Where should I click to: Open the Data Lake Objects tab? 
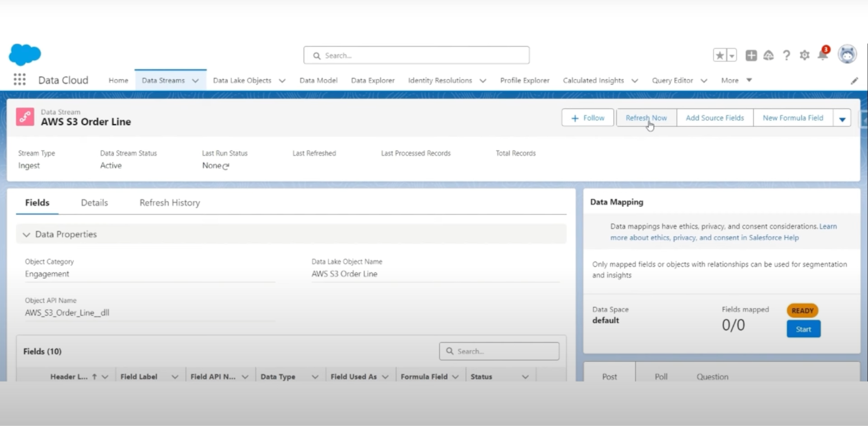[242, 80]
